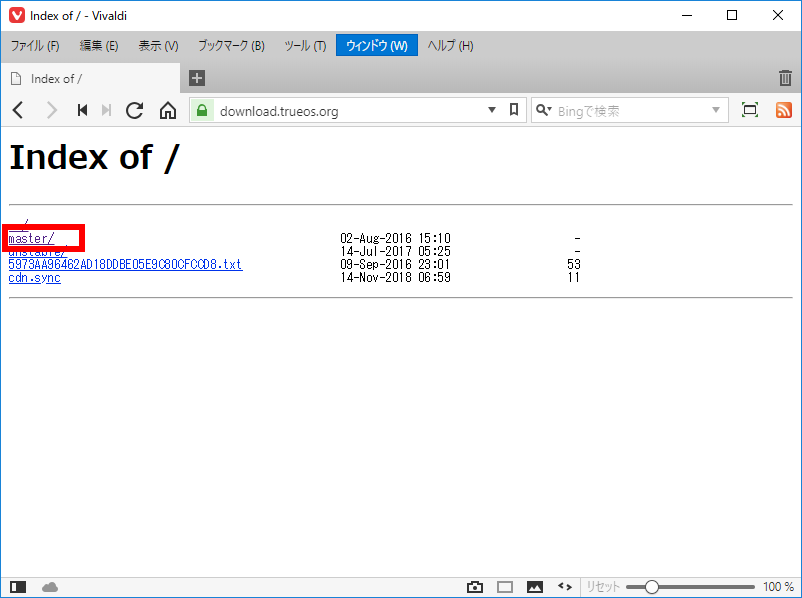
Task: Open the closed tabs trash can
Action: tap(785, 78)
